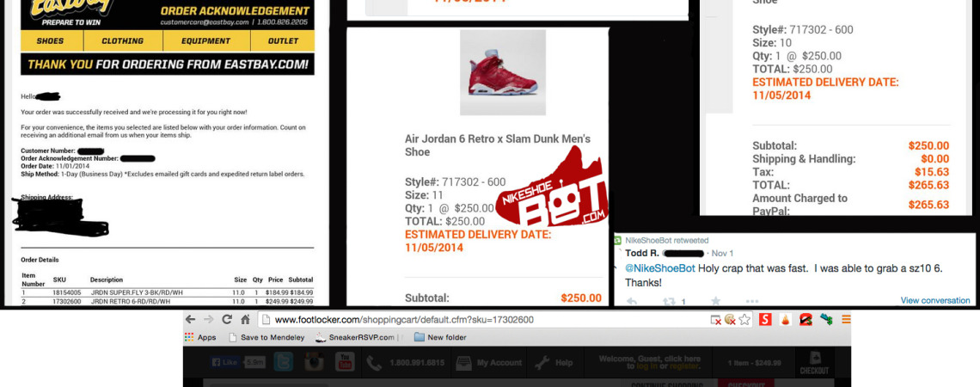Screen dimensions: 980x387
Task: Expand the New folder bookmark
Action: [x=440, y=337]
